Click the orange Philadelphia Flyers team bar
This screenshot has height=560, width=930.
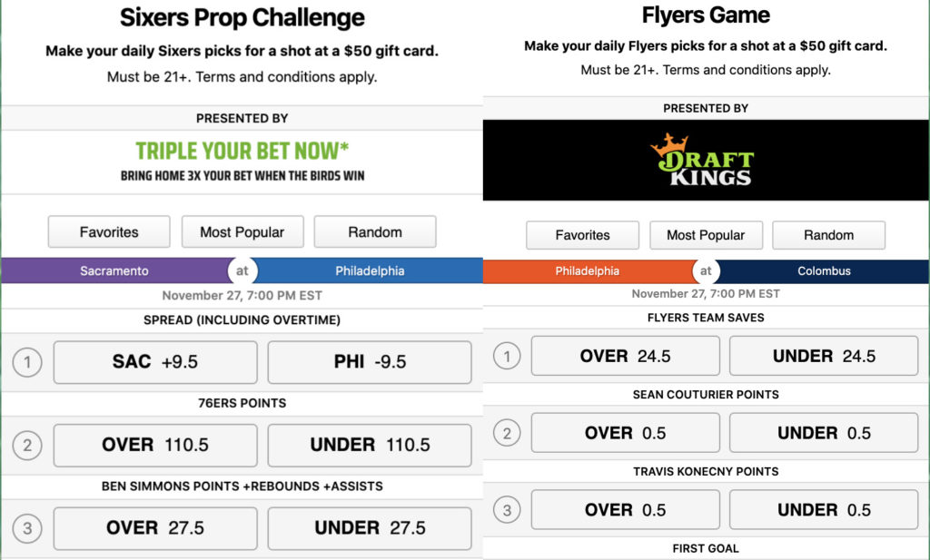pos(588,270)
